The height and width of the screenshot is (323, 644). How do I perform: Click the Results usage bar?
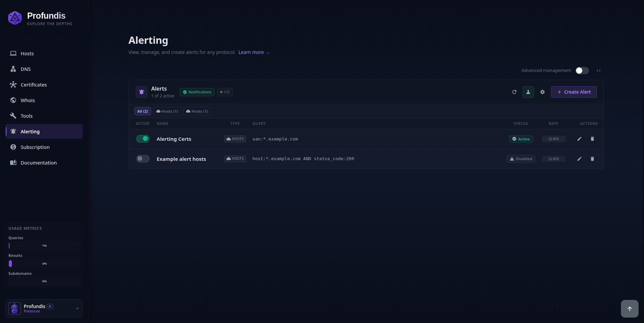pyautogui.click(x=44, y=264)
